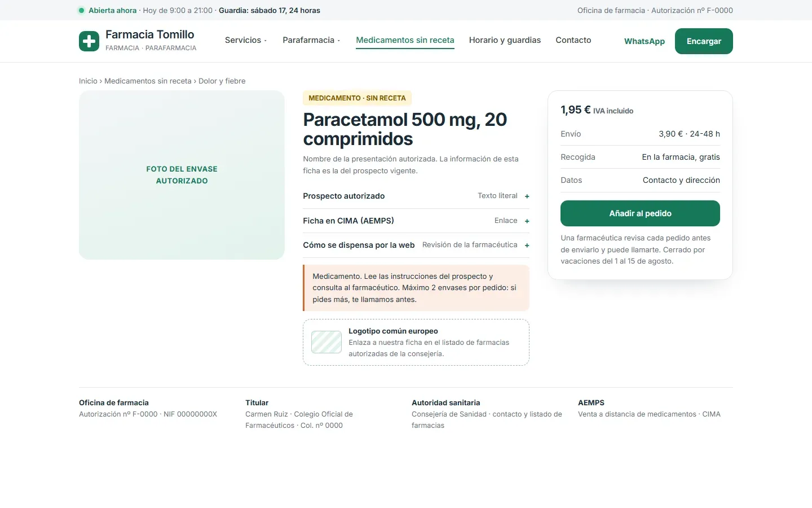This screenshot has height=508, width=812.
Task: Go to Medicamentos sin receta tab
Action: pos(405,40)
